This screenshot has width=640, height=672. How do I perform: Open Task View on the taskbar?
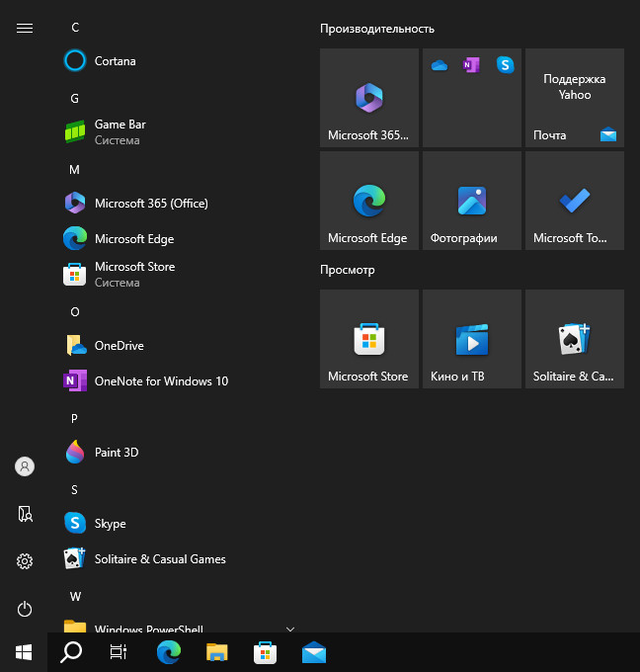point(119,652)
